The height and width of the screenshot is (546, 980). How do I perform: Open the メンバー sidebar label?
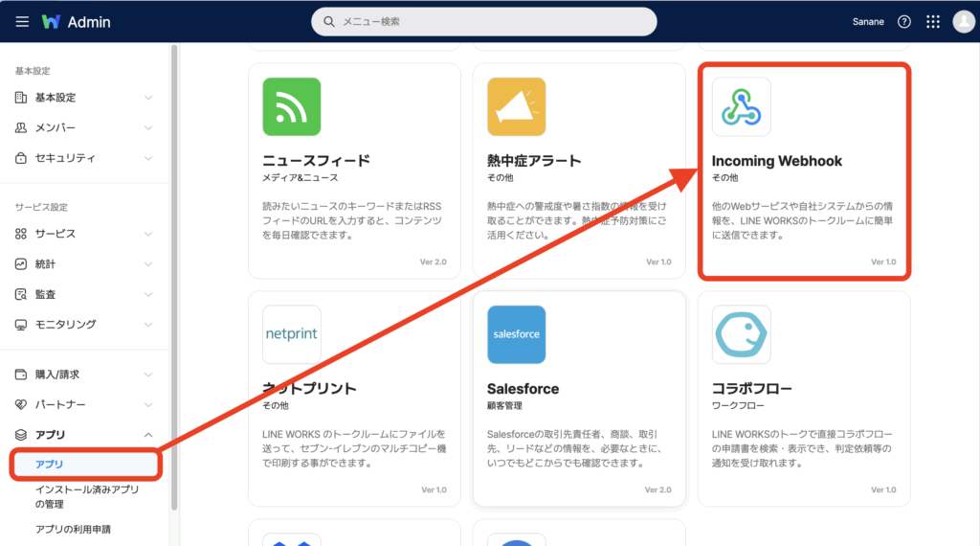click(55, 127)
